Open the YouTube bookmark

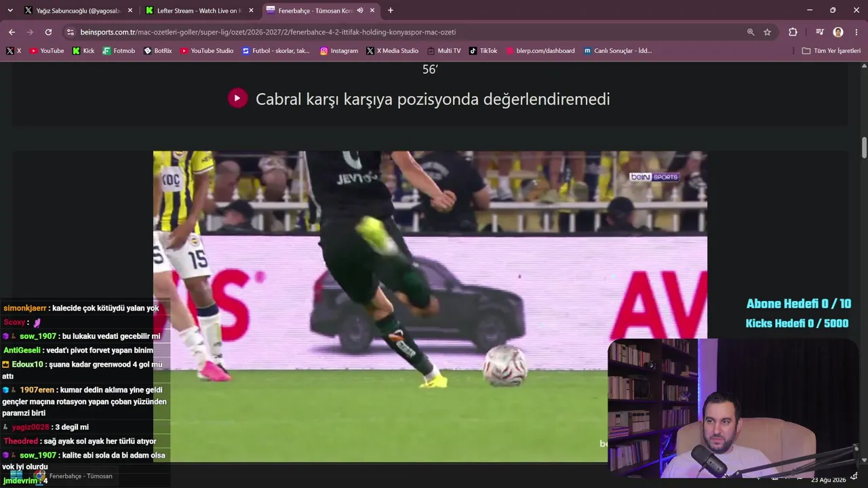pyautogui.click(x=47, y=51)
